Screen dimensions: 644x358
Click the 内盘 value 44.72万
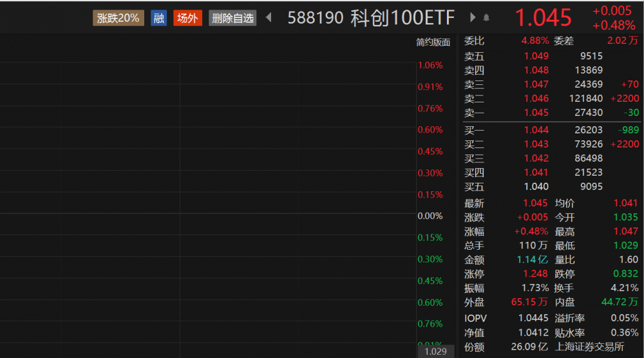tap(620, 302)
